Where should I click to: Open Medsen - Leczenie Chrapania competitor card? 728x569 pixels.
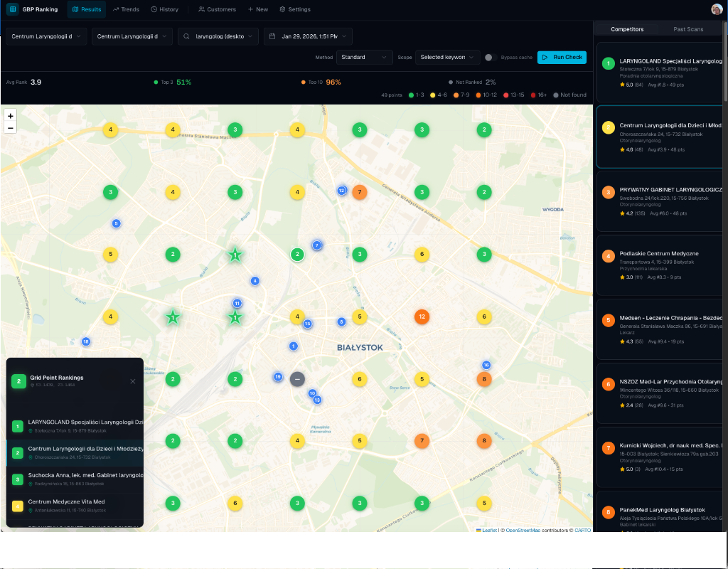660,329
